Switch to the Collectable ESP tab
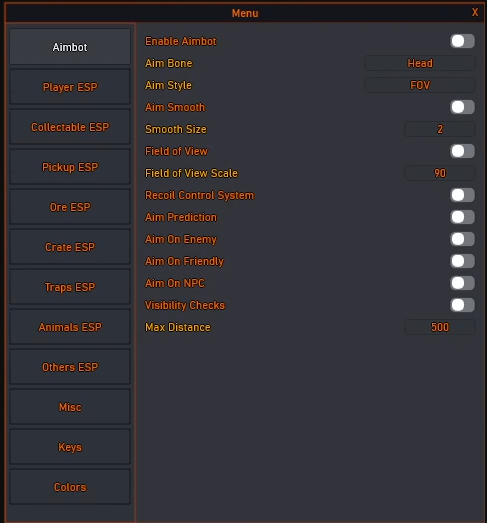 point(70,127)
